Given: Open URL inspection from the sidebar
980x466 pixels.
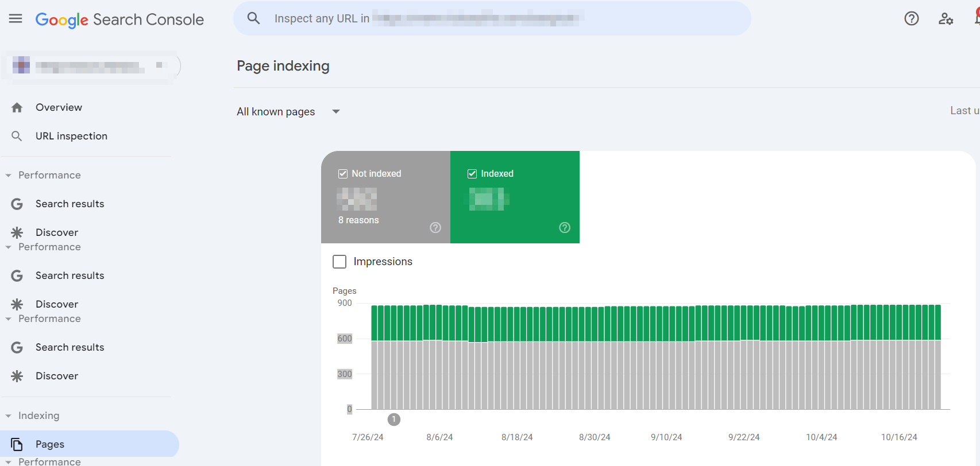Looking at the screenshot, I should pos(71,136).
